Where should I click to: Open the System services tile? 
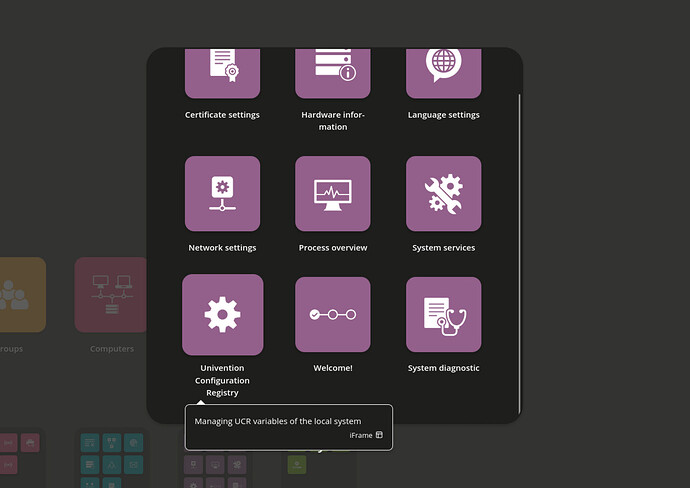click(x=444, y=194)
